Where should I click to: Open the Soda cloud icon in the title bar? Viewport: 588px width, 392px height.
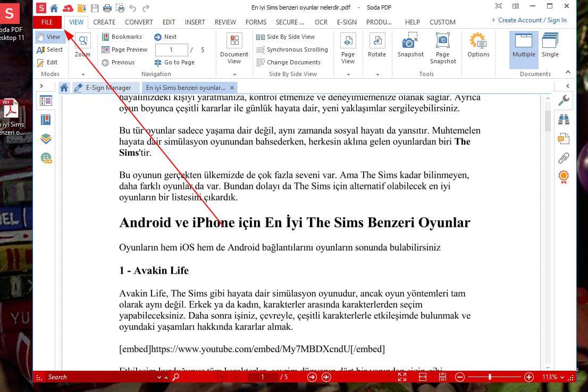(68, 7)
